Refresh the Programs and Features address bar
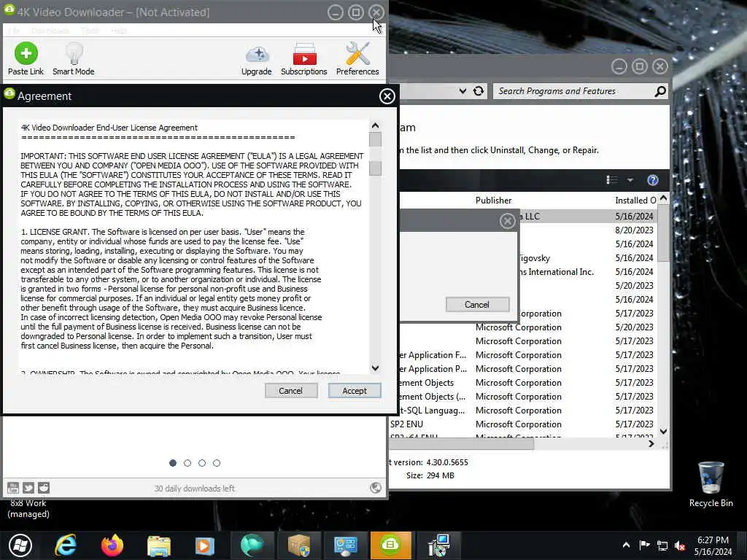Screen dimensions: 747x560 [479, 91]
